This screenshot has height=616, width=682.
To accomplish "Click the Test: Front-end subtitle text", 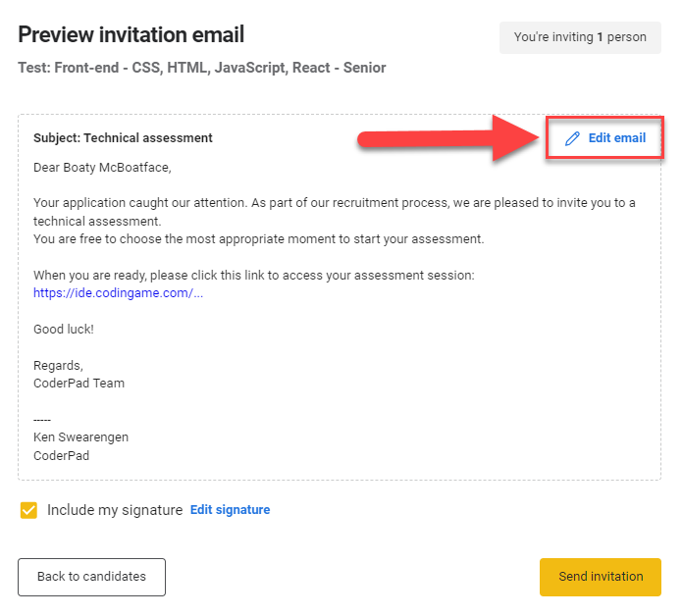I will pyautogui.click(x=201, y=68).
